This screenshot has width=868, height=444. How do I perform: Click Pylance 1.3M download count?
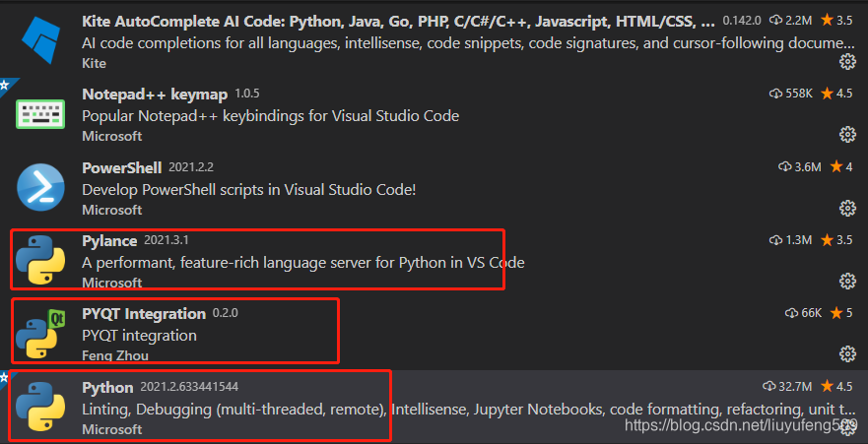[790, 240]
